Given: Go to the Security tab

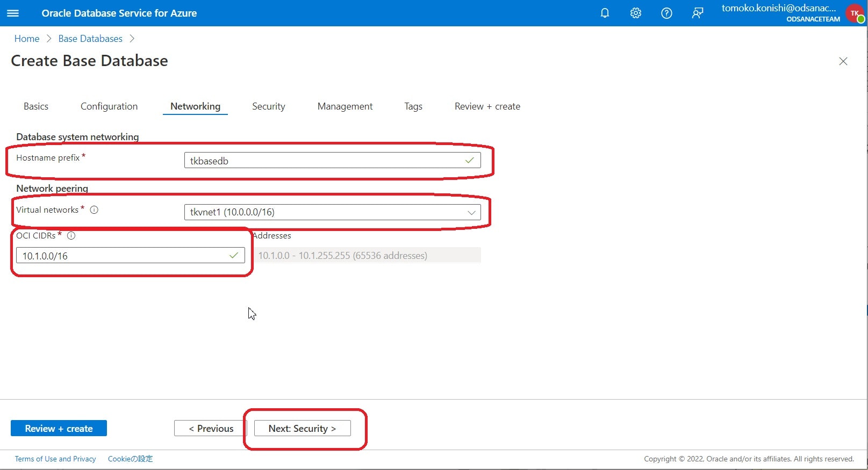Looking at the screenshot, I should pyautogui.click(x=269, y=106).
